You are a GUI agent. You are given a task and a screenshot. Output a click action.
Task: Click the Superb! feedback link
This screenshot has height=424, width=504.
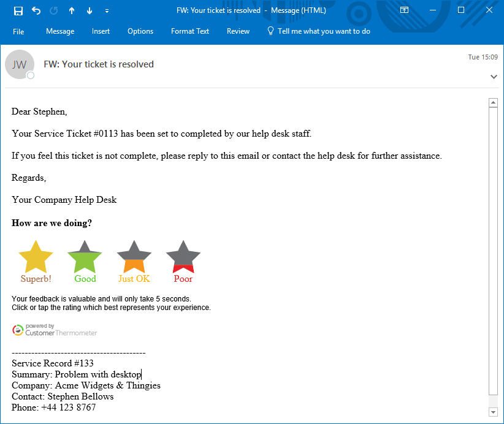tap(36, 278)
